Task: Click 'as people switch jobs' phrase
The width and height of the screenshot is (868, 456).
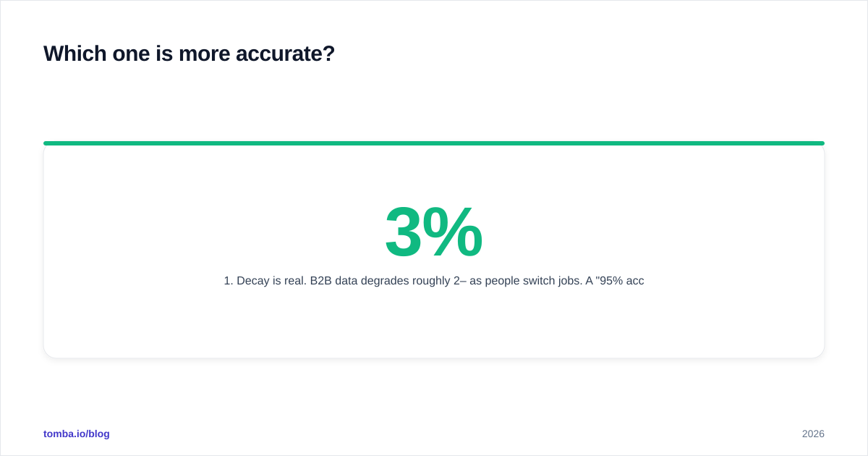Action: [526, 281]
